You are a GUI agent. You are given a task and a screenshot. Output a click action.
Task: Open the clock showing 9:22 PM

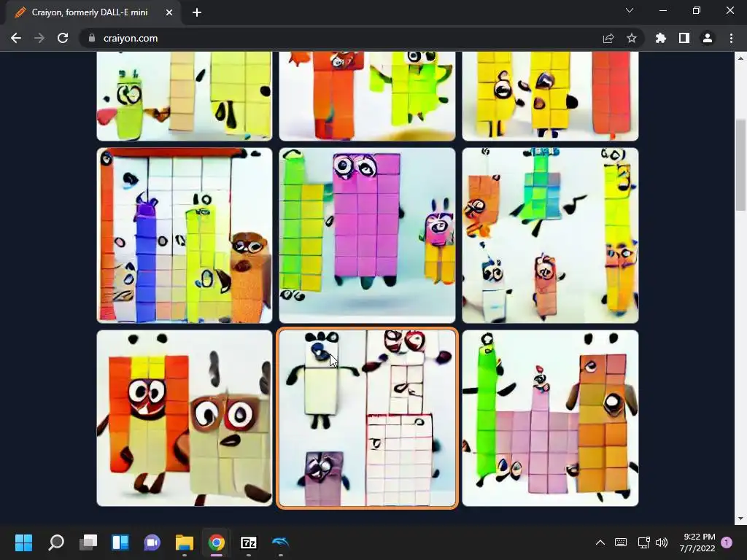[697, 542]
